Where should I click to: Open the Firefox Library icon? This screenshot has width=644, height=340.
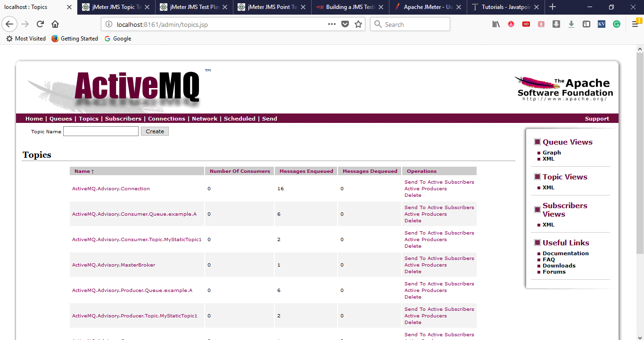[496, 24]
